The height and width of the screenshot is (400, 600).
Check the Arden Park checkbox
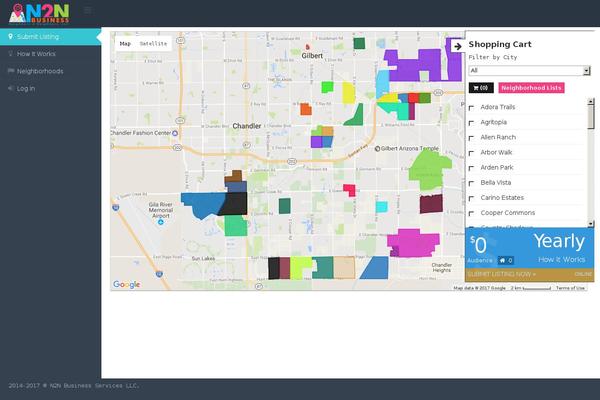[x=471, y=168]
